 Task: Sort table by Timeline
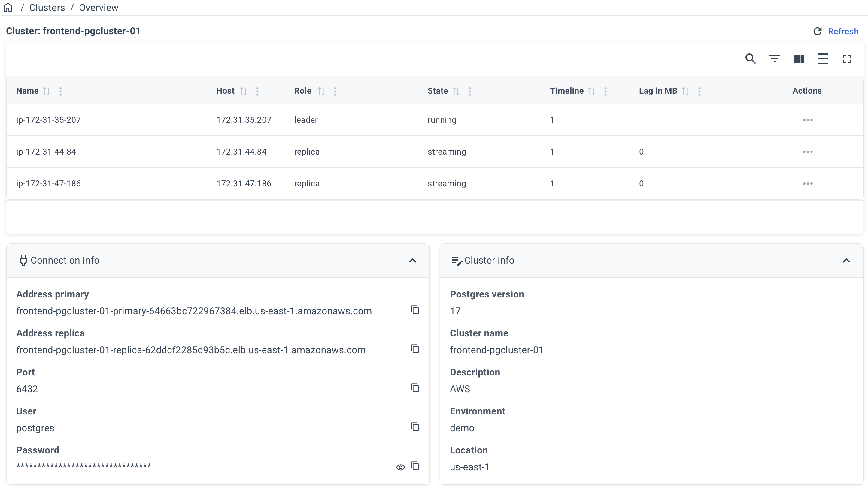592,91
